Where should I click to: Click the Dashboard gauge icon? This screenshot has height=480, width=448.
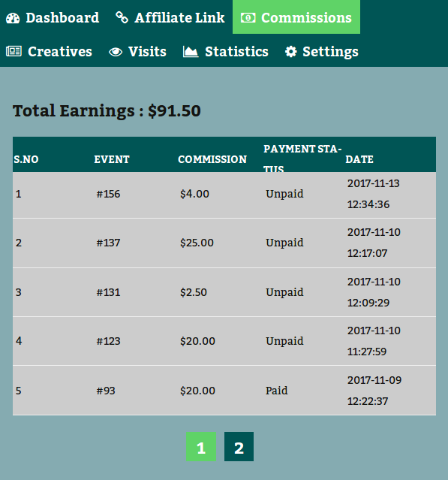13,18
